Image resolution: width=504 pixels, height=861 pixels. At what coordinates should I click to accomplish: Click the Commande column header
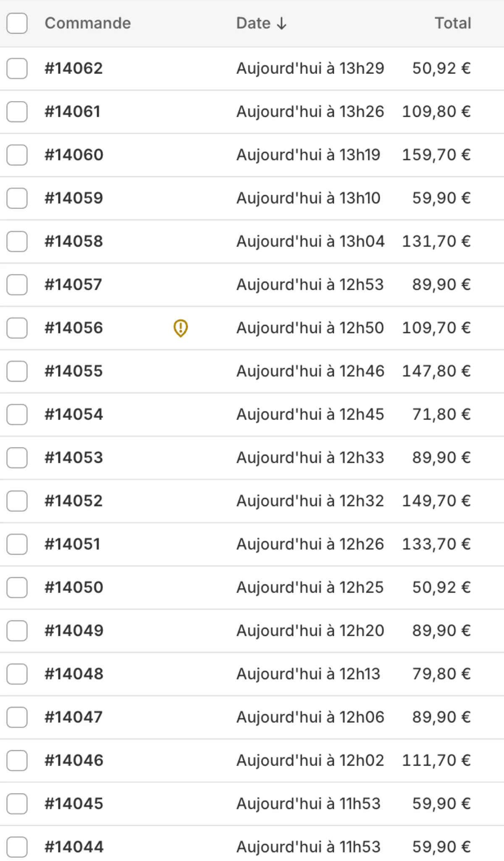88,23
